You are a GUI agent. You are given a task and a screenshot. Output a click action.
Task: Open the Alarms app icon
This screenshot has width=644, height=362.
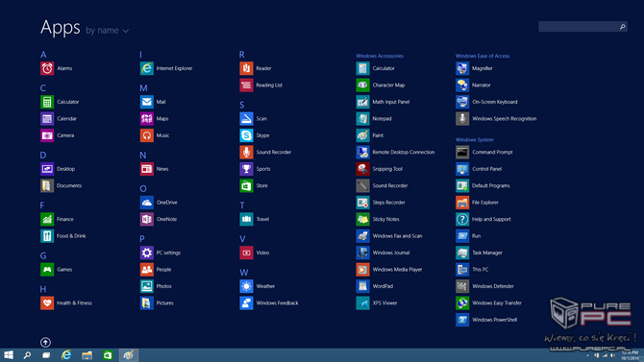coord(47,68)
